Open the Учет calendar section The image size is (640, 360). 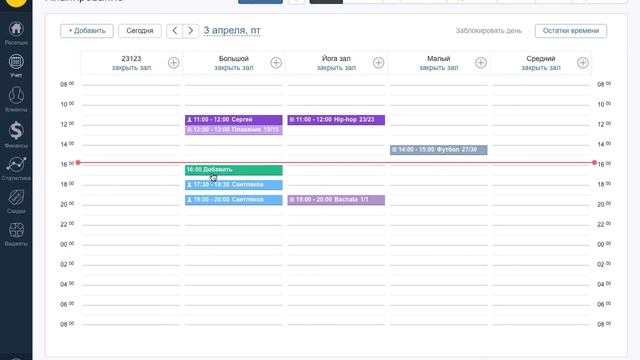pos(16,66)
